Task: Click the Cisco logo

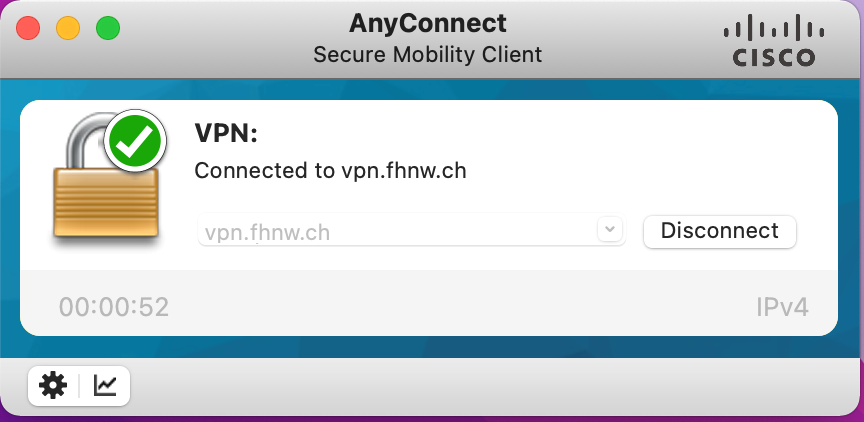Action: 768,42
